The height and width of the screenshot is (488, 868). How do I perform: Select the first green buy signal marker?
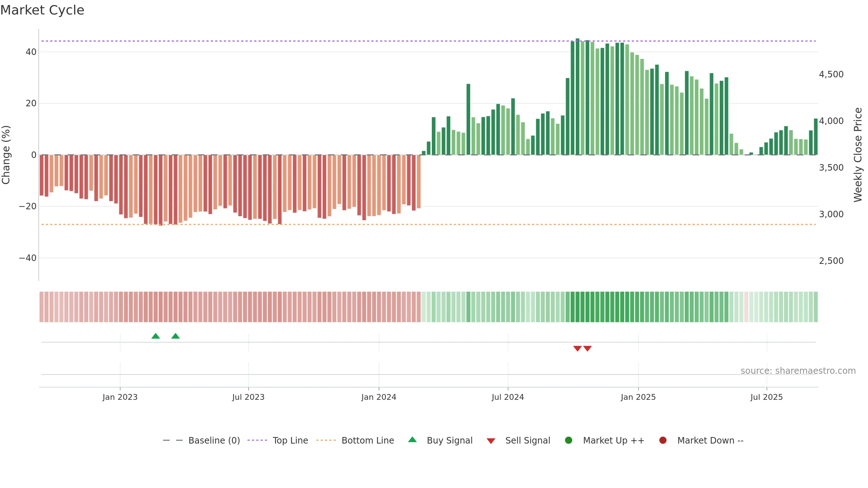pyautogui.click(x=156, y=336)
